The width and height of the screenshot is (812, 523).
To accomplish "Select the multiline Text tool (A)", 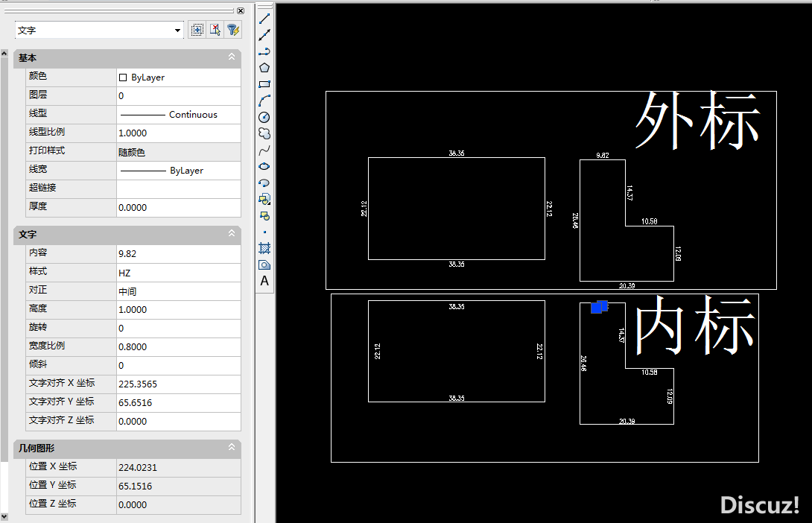I will coord(264,281).
